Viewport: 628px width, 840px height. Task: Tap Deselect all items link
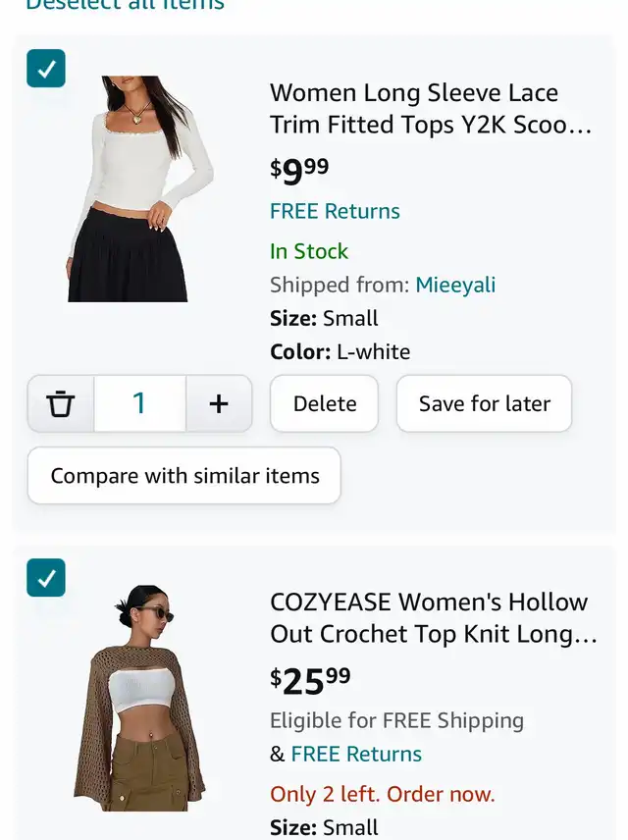125,5
